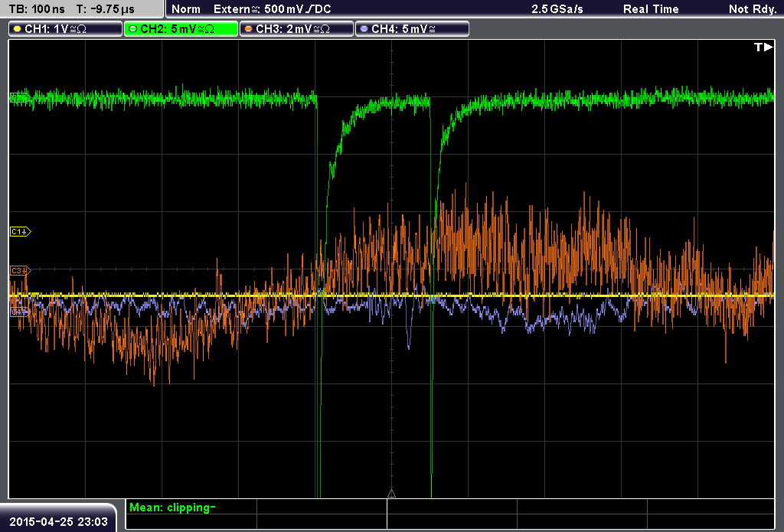Click the TB: 100 ns timebase readout
This screenshot has height=532, width=784.
click(37, 9)
